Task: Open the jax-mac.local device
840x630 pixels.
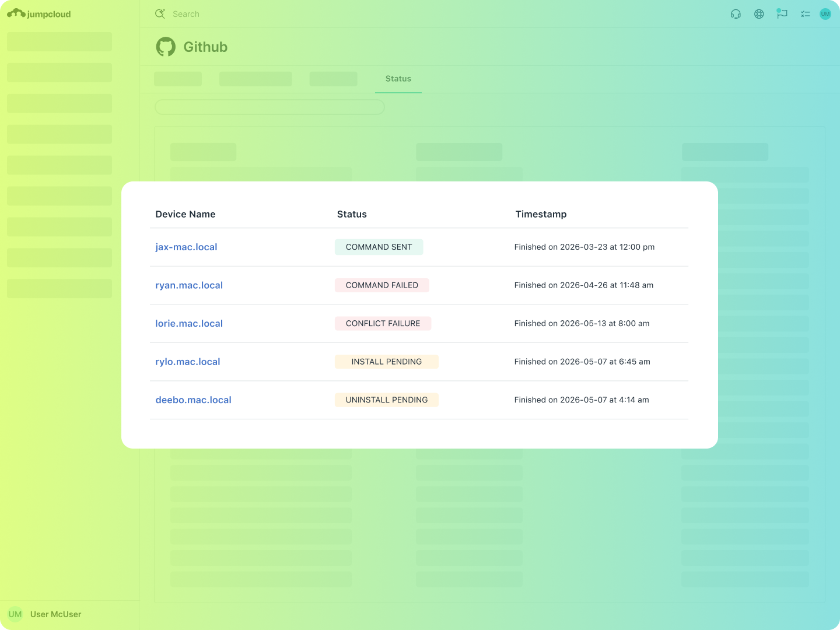Action: point(186,247)
